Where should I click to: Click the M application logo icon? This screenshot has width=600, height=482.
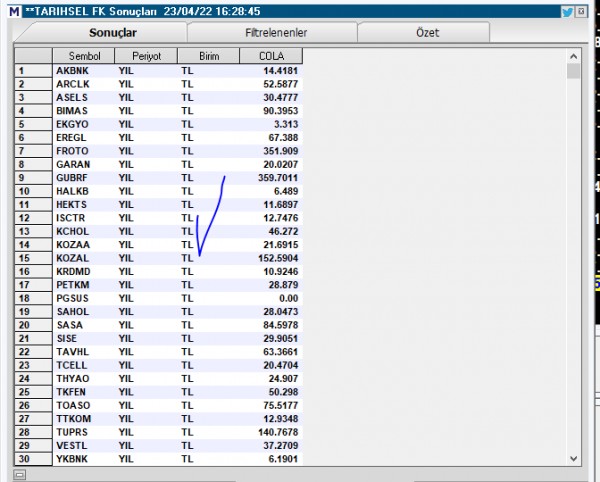pyautogui.click(x=14, y=11)
